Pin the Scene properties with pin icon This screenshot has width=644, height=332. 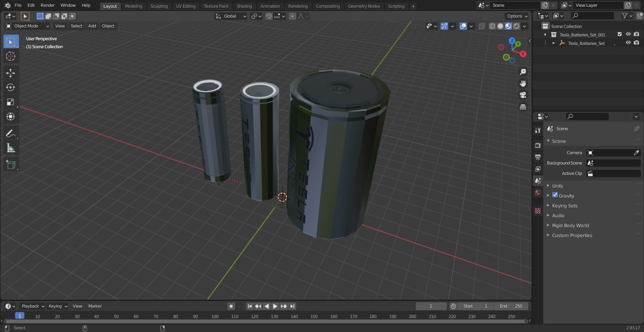636,129
